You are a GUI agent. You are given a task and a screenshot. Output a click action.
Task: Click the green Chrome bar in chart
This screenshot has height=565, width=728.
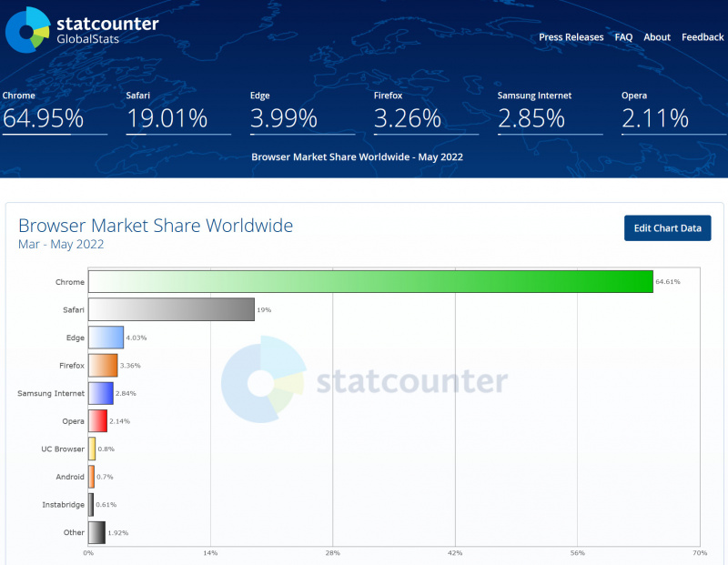[370, 282]
